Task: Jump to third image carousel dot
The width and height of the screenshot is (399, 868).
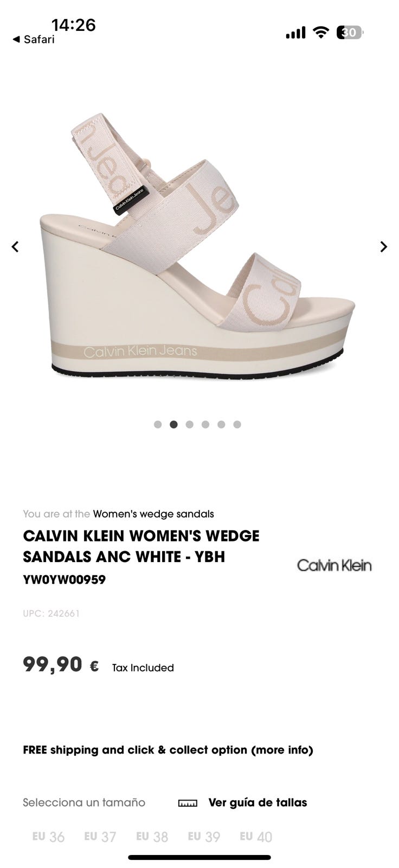Action: [189, 424]
